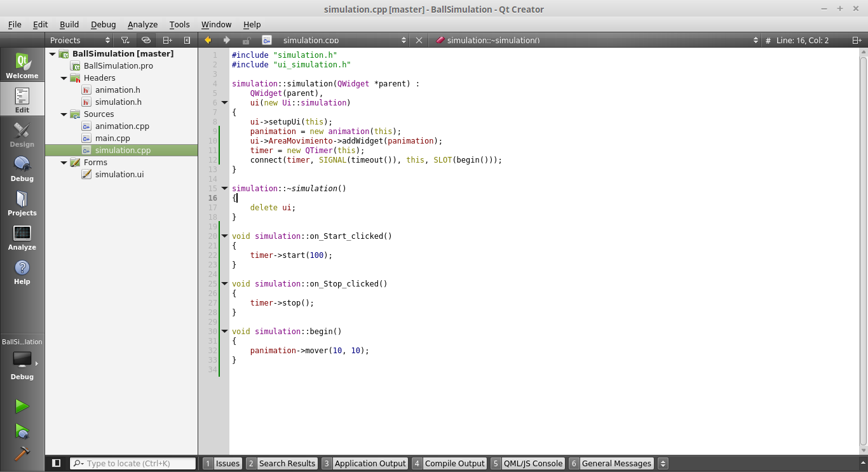Open the Projects mode
The height and width of the screenshot is (472, 868).
(22, 203)
